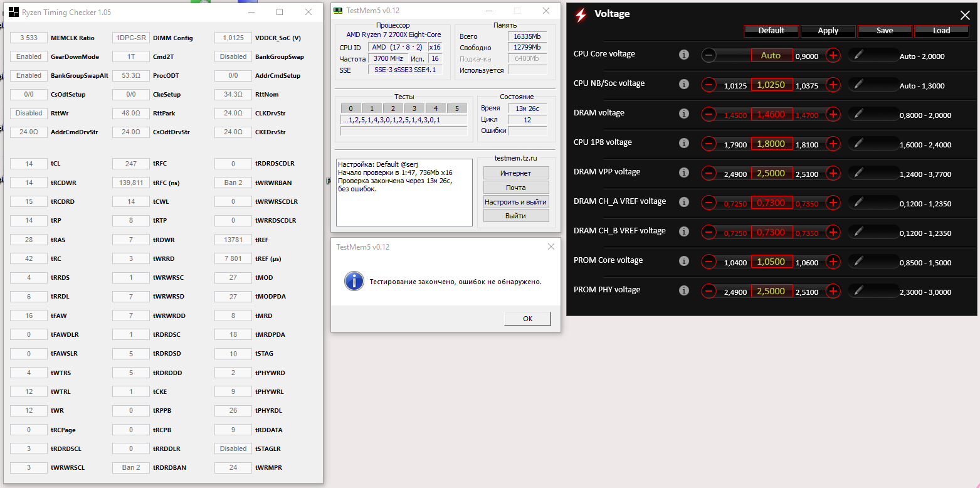Viewport: 980px width, 488px height.
Task: Click the Интернет button in TestMem5
Action: pyautogui.click(x=516, y=173)
